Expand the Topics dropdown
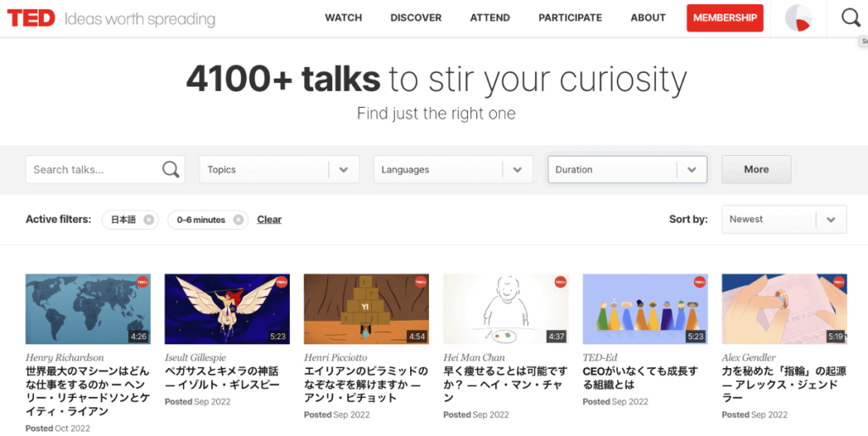Image resolution: width=868 pixels, height=436 pixels. (x=342, y=170)
